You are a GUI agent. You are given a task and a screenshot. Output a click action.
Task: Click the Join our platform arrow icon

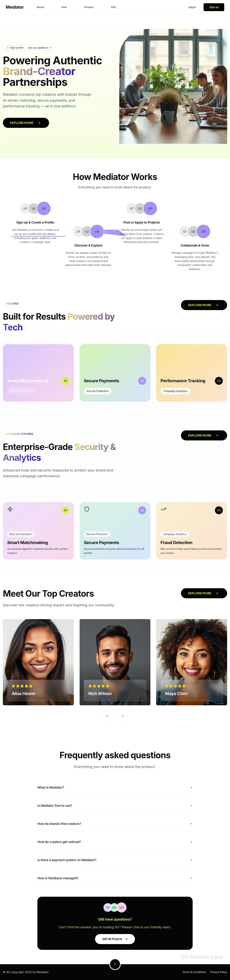click(50, 48)
